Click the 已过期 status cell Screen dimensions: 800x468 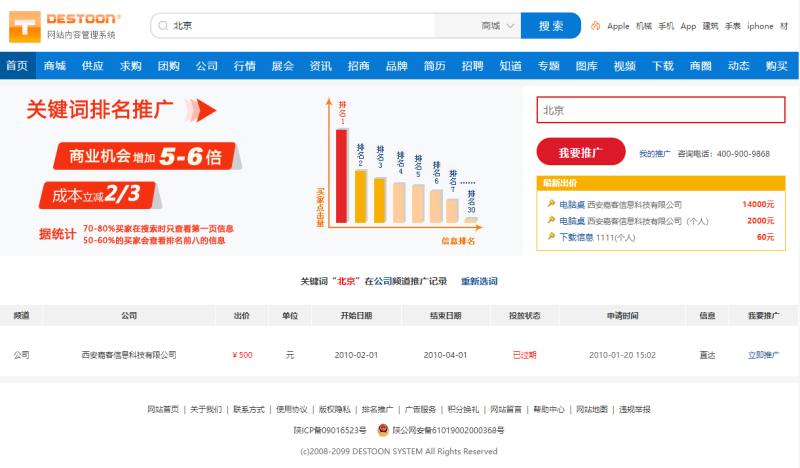click(x=524, y=355)
